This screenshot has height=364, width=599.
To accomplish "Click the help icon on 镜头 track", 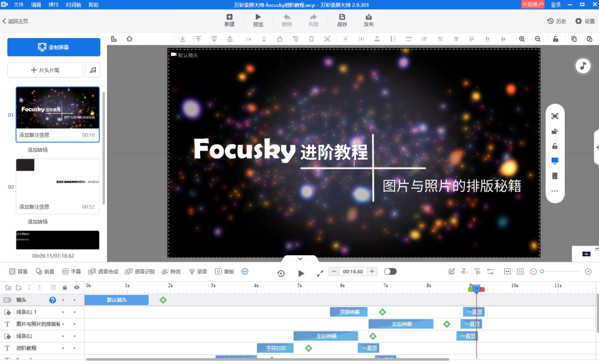I will click(53, 300).
